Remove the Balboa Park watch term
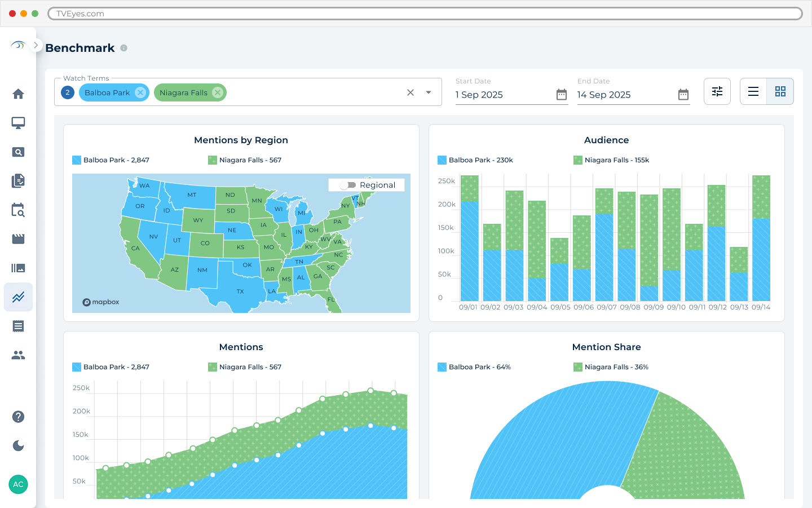The height and width of the screenshot is (508, 812). 140,92
